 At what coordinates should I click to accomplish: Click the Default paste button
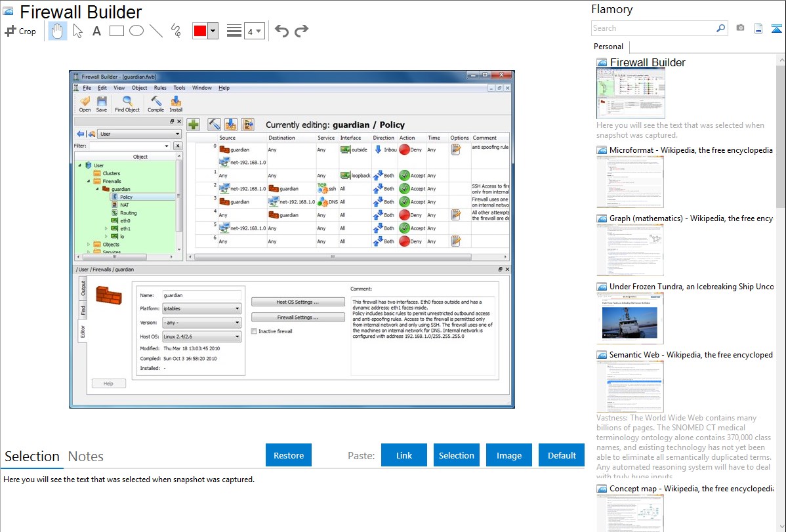pos(562,455)
